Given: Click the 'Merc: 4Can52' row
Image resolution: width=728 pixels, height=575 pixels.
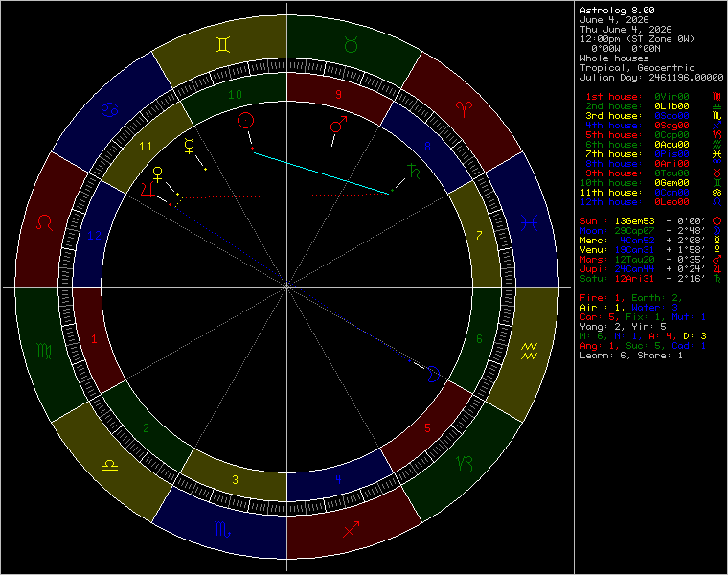Looking at the screenshot, I should (651, 241).
